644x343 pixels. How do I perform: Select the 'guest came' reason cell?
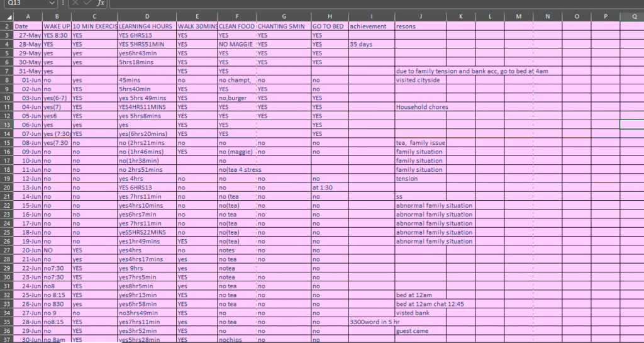pos(420,331)
